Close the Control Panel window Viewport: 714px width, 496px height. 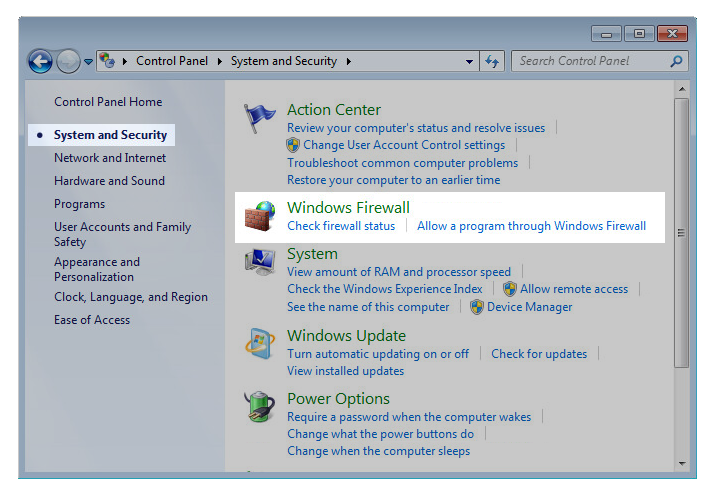point(672,34)
